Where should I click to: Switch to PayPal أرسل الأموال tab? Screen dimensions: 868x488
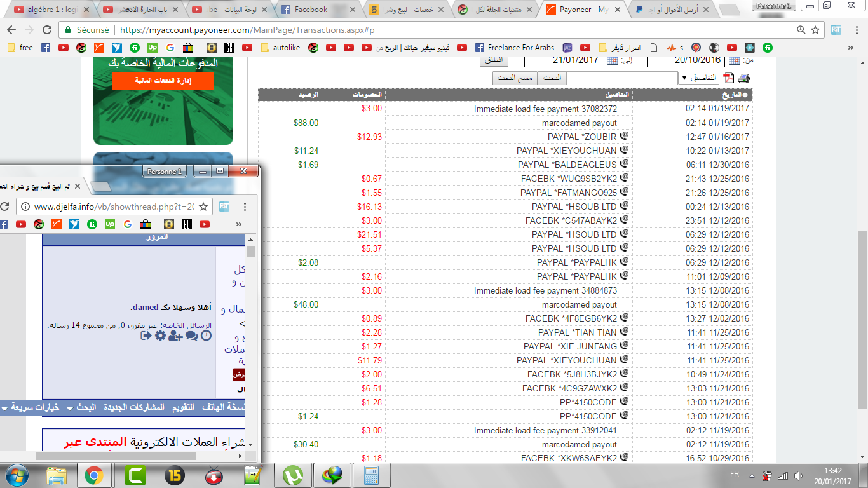click(674, 10)
